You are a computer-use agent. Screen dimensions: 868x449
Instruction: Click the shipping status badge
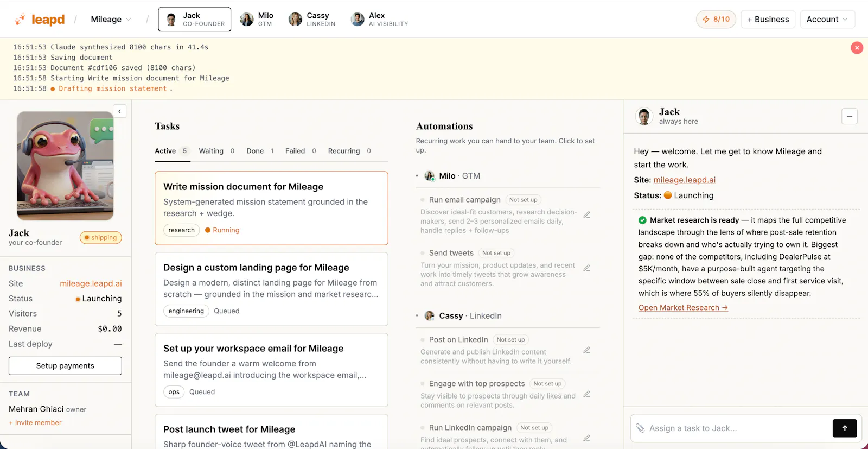coord(101,237)
